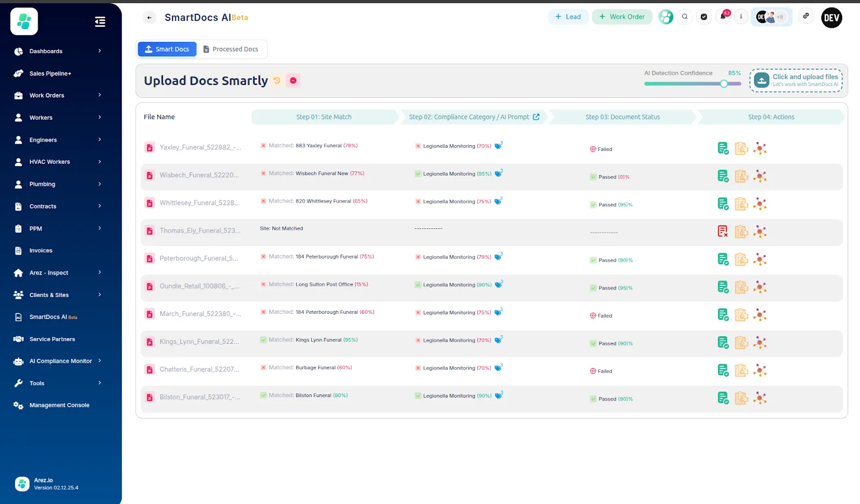Click the red X site match box for Yaxley Funeral
The image size is (860, 504).
click(x=263, y=146)
